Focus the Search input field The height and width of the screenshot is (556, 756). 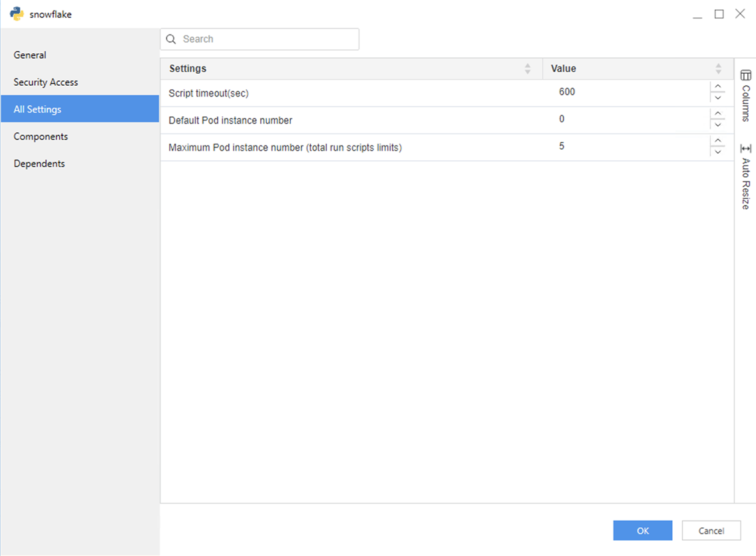tap(266, 39)
